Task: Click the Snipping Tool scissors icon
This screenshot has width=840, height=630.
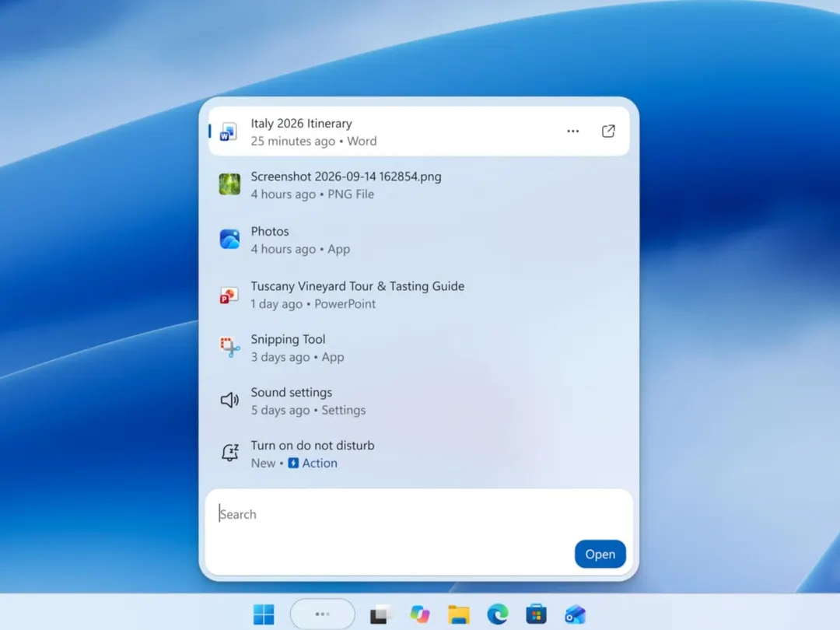Action: [x=229, y=347]
